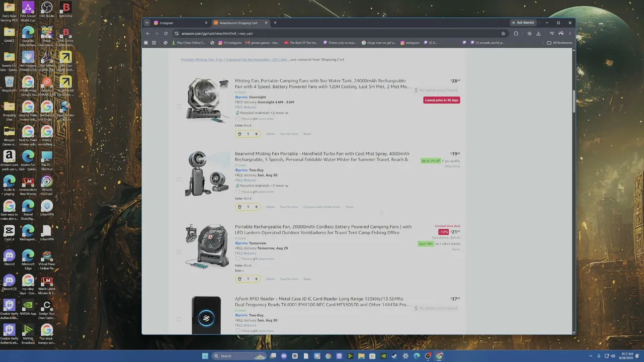Image resolution: width=644 pixels, height=362 pixels.
Task: Open the first Discord desktop shortcut
Action: tap(9, 258)
